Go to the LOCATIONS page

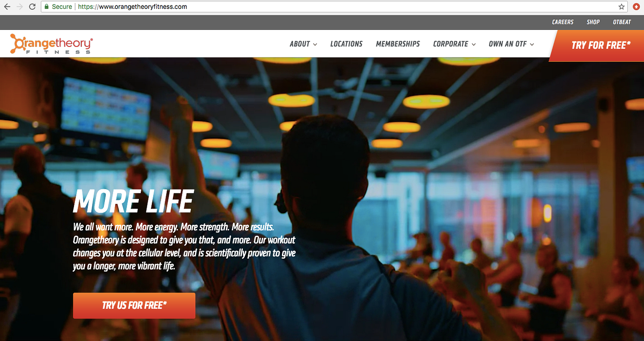[x=346, y=44]
